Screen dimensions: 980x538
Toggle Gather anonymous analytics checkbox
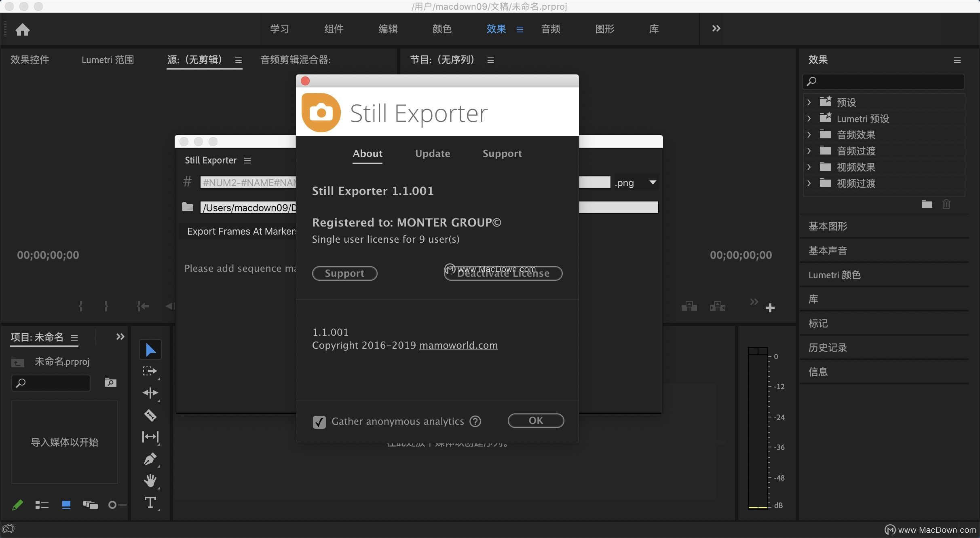[x=319, y=422]
